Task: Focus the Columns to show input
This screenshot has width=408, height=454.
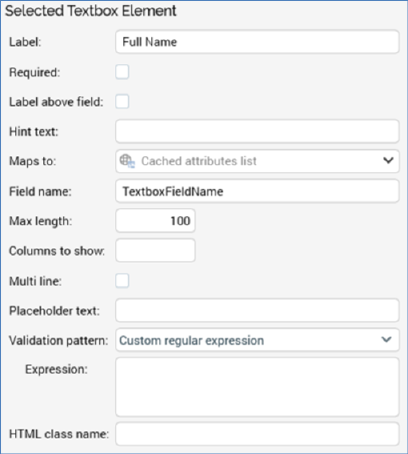Action: coord(155,250)
